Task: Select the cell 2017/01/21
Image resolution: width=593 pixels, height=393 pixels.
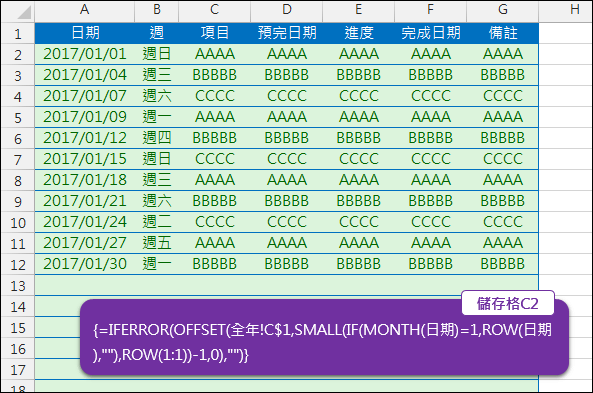Action: coord(85,201)
